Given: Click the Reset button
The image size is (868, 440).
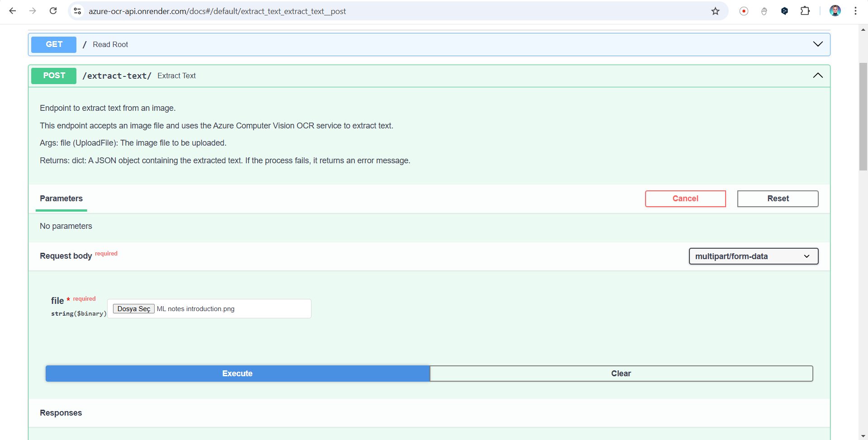Looking at the screenshot, I should 778,199.
